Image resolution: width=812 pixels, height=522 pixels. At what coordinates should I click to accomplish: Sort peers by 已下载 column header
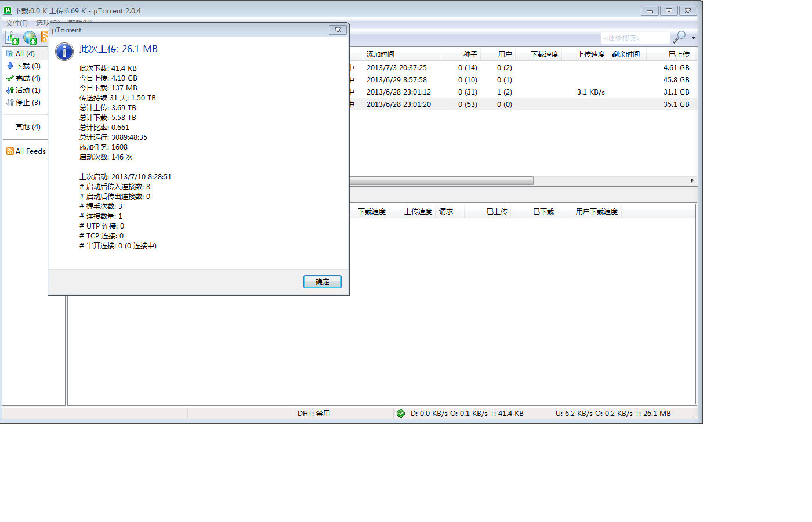pyautogui.click(x=535, y=212)
